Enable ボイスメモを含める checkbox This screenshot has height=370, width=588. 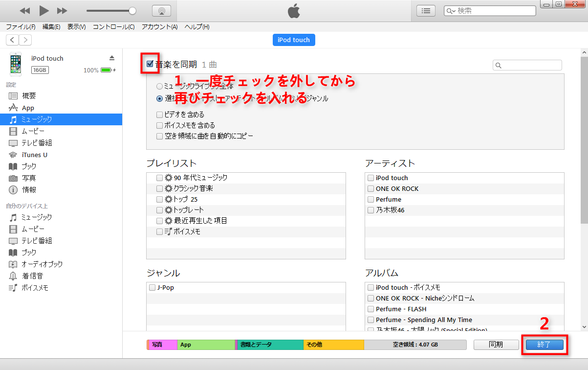point(159,125)
